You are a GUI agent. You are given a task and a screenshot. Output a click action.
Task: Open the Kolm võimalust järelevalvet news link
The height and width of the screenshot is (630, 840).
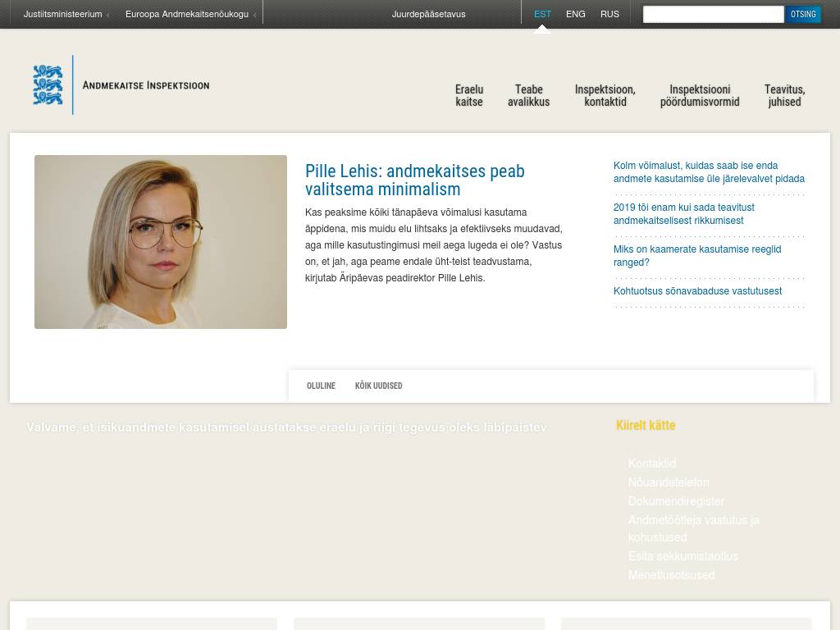(709, 172)
